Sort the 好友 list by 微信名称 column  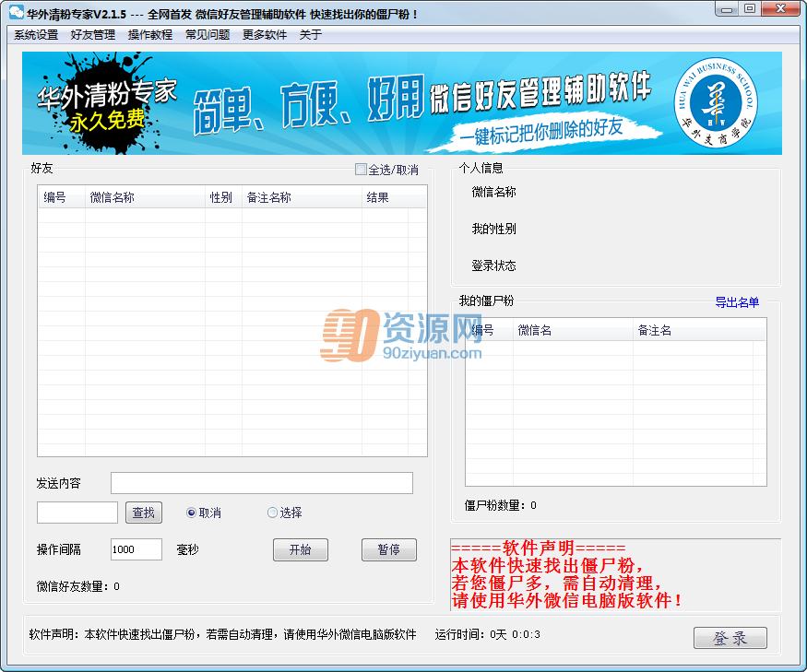point(145,197)
